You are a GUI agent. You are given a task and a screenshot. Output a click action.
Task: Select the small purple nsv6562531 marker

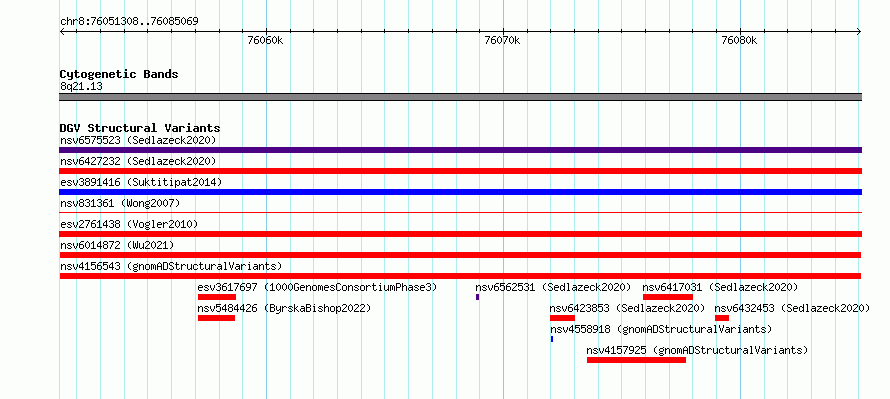point(477,297)
